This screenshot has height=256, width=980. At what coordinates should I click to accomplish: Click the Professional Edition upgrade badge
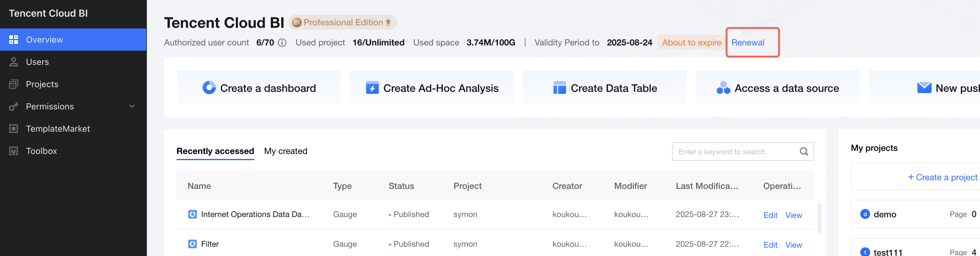tap(343, 23)
